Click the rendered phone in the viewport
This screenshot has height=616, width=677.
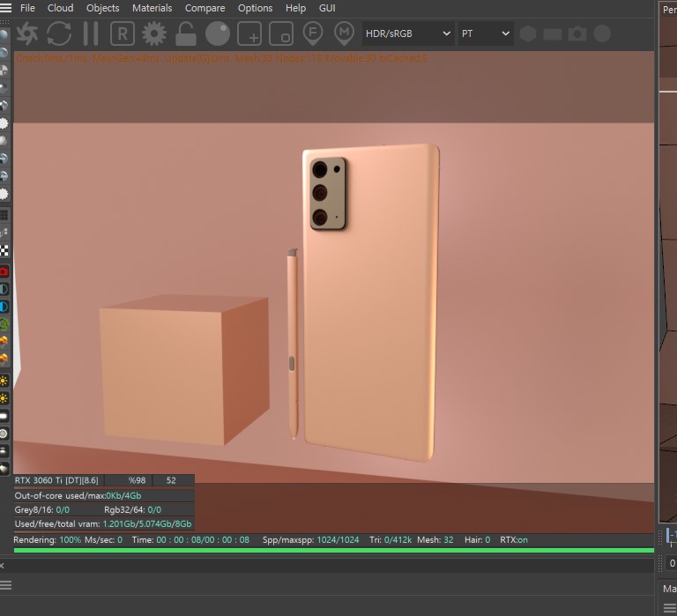(x=370, y=302)
